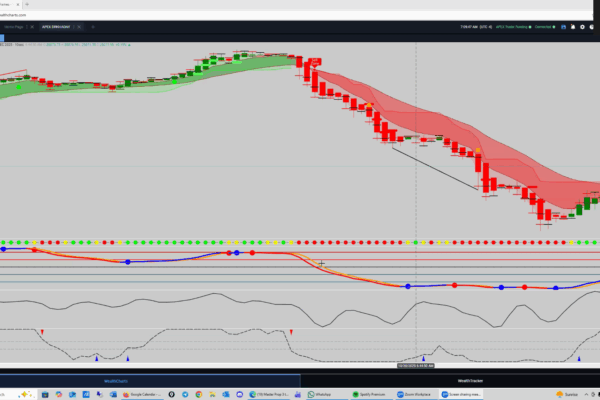Image resolution: width=600 pixels, height=400 pixels.
Task: Click the blue save layout icon
Action: coord(563,28)
